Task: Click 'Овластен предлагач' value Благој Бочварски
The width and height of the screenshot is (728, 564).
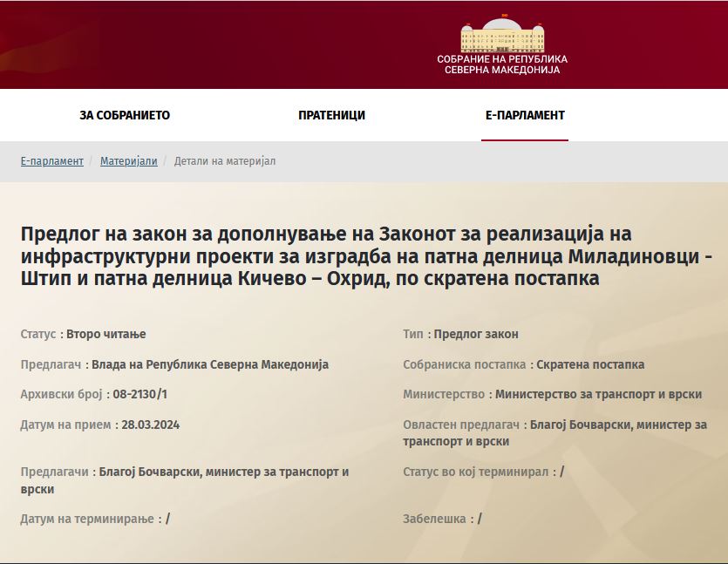Action: [x=555, y=433]
